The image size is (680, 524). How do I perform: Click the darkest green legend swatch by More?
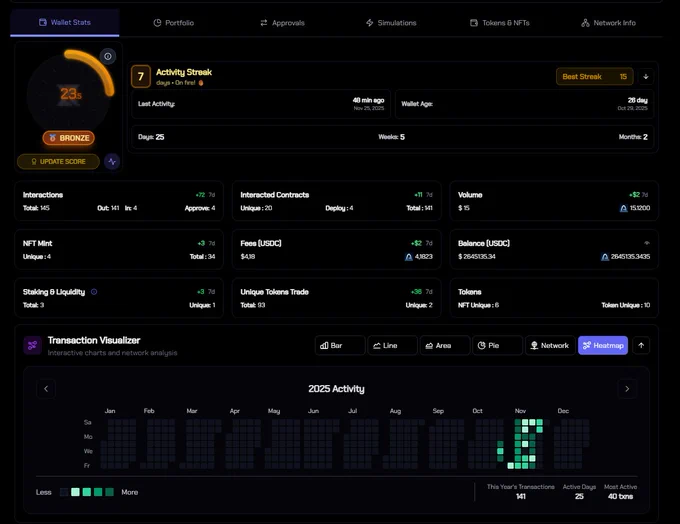click(x=109, y=492)
